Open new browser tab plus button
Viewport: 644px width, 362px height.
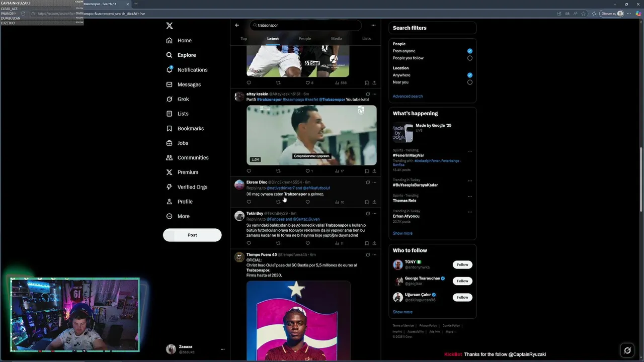[136, 4]
